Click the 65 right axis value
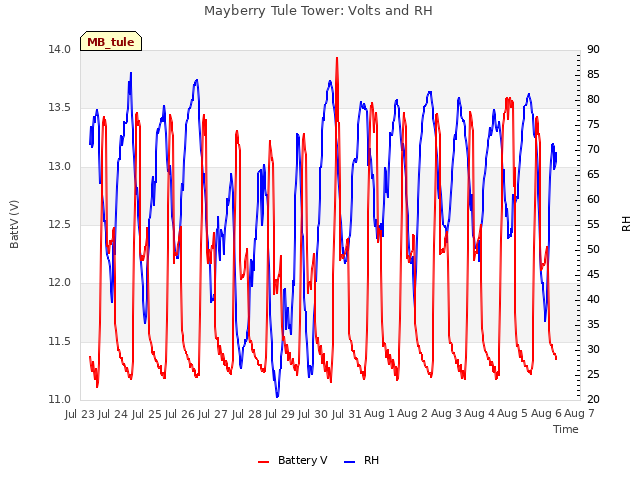640x480 pixels. point(593,175)
